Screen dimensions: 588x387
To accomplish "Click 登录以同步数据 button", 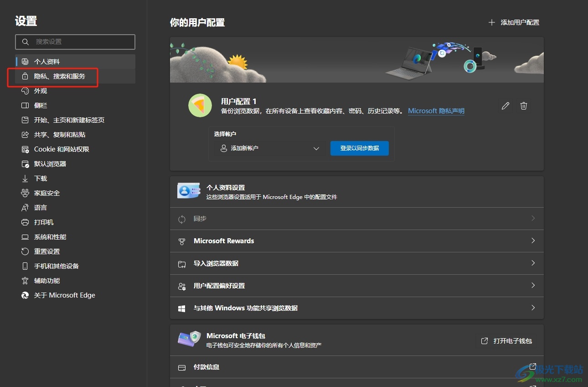I will click(360, 148).
